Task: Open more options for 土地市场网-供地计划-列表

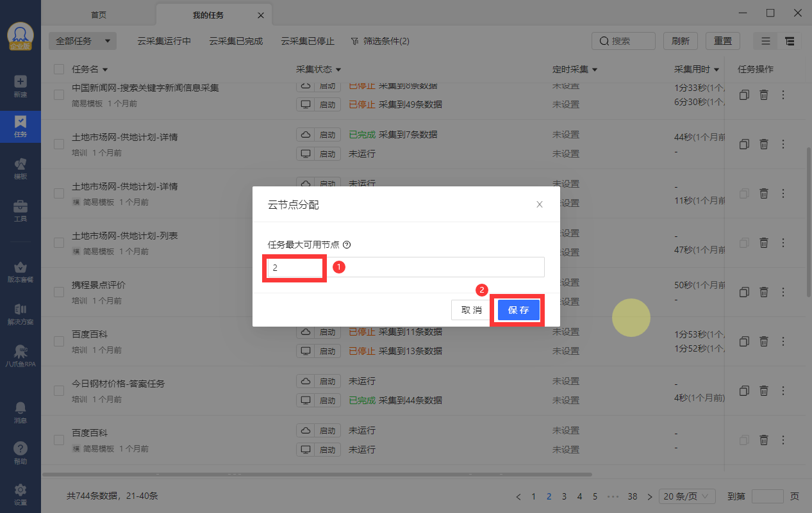Action: point(783,243)
